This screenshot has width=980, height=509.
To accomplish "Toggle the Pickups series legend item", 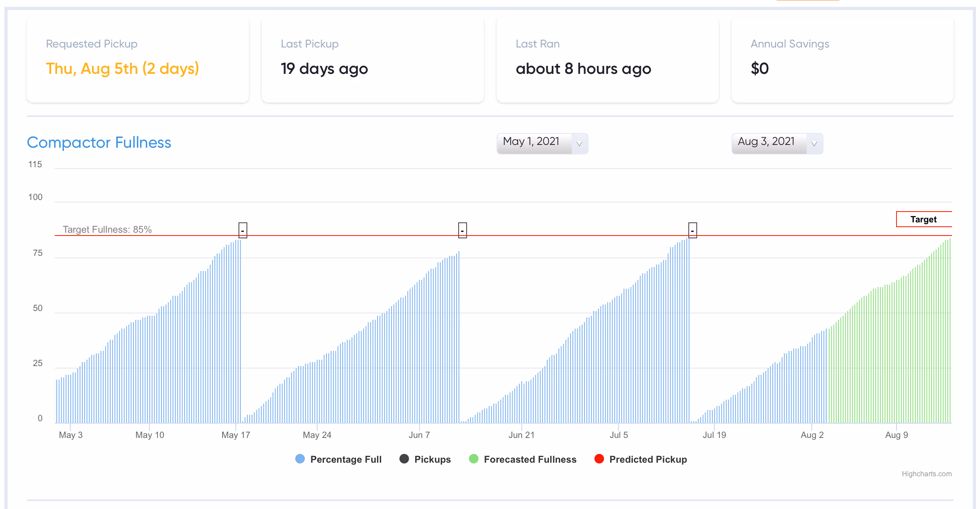I will point(425,459).
